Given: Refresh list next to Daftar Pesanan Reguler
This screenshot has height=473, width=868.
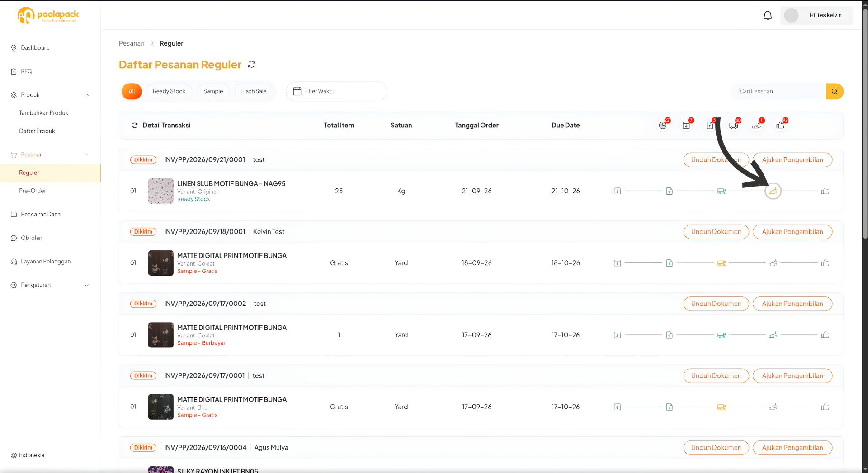Looking at the screenshot, I should 252,65.
